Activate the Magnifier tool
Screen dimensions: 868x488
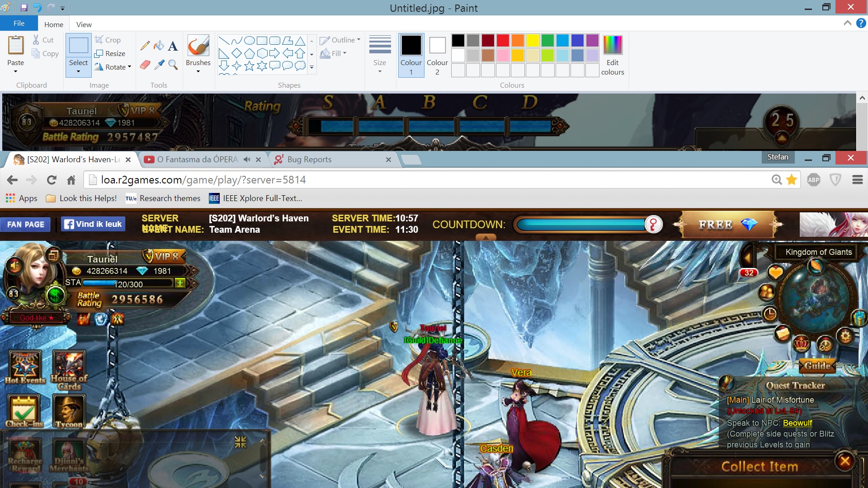pyautogui.click(x=173, y=65)
